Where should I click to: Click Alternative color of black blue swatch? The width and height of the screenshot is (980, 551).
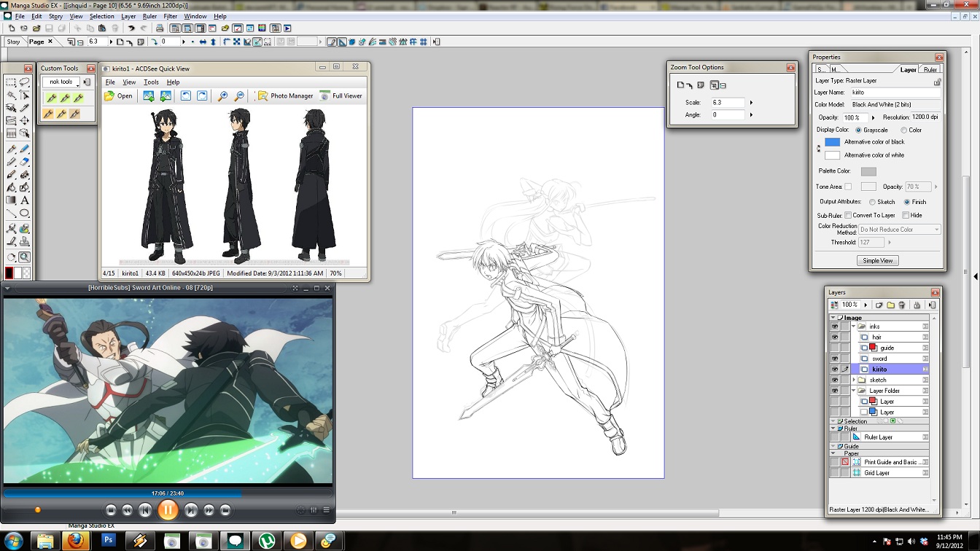[832, 142]
